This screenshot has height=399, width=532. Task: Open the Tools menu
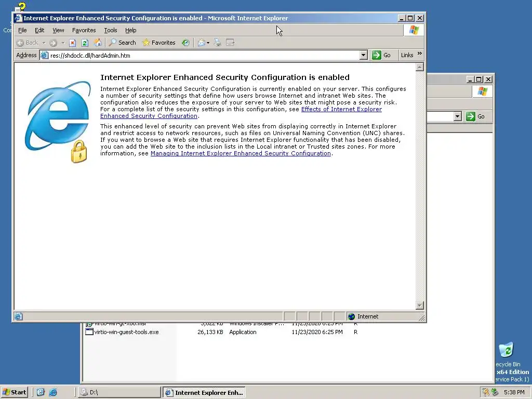pyautogui.click(x=111, y=30)
